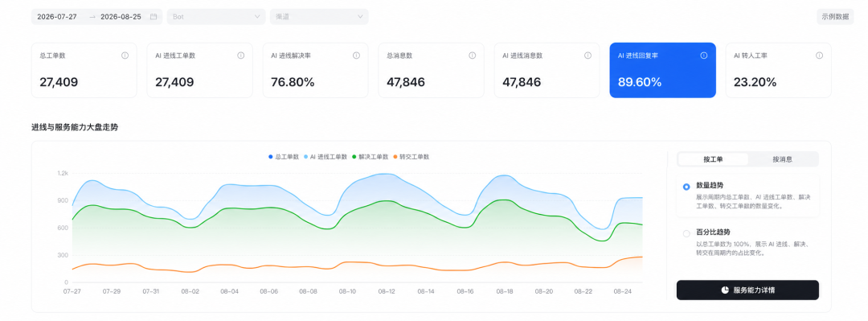This screenshot has height=321, width=868.
Task: Click info icon on AI 进线回复率 card
Action: point(704,56)
